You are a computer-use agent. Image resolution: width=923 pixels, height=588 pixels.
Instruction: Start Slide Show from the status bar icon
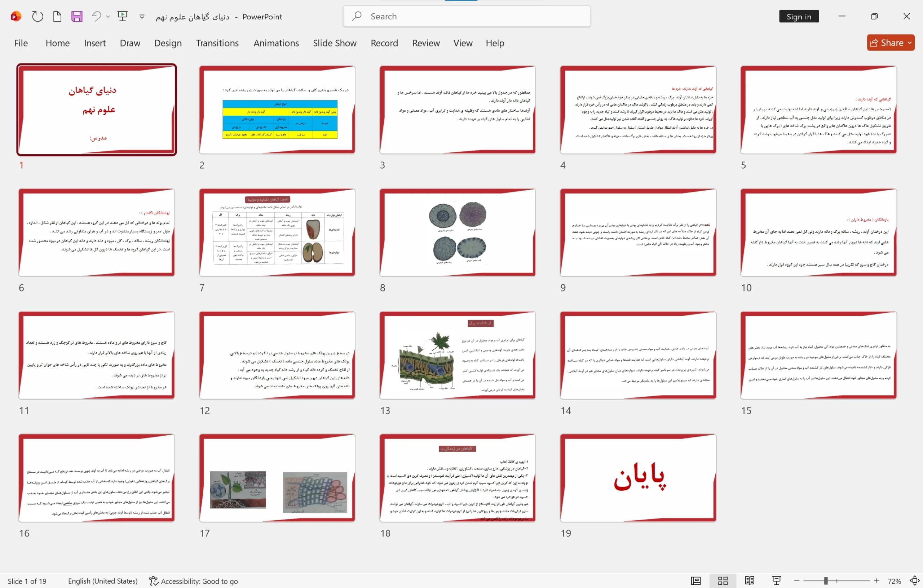point(776,581)
